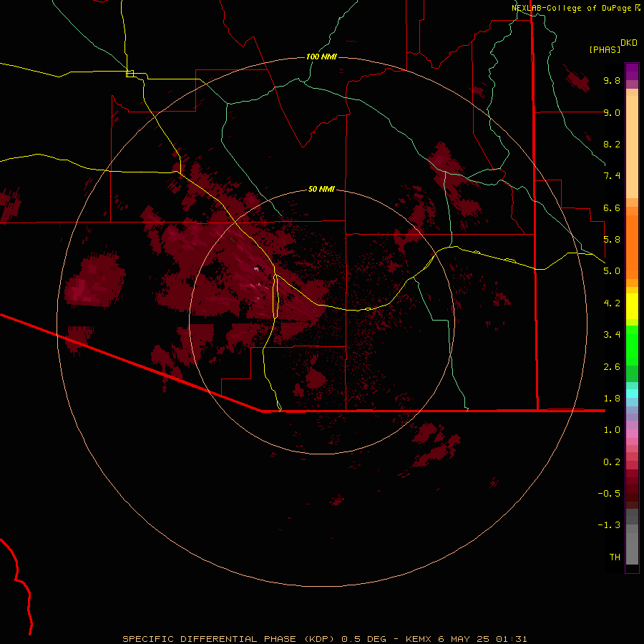The width and height of the screenshot is (644, 644).
Task: Click the 2.6 value on color scale
Action: tap(612, 367)
